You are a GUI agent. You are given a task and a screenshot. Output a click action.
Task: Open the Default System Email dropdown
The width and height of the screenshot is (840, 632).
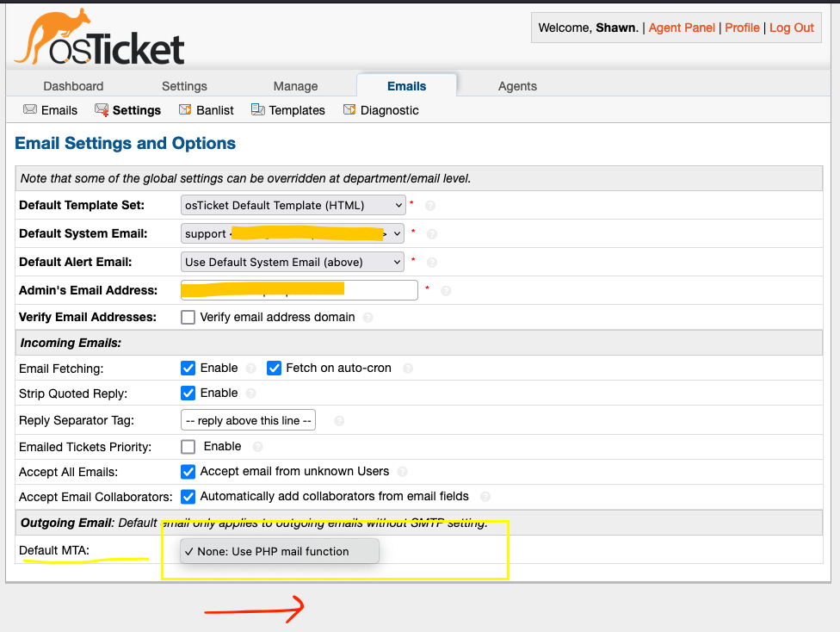[x=293, y=233]
